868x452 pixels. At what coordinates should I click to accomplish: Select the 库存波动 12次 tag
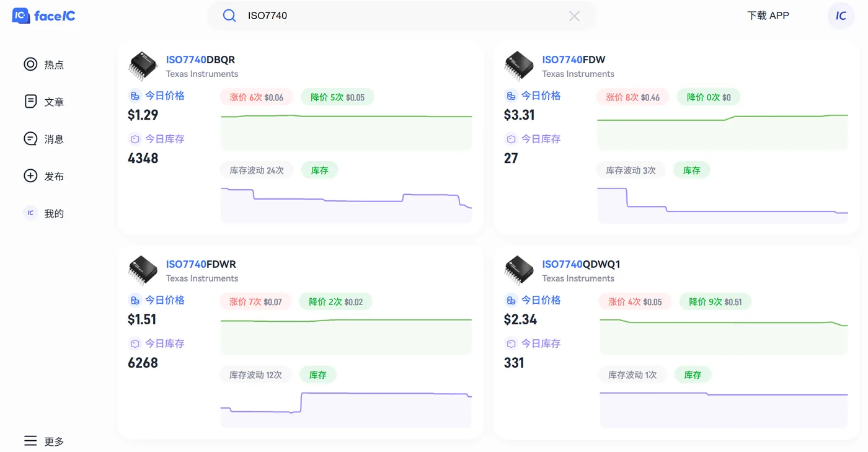pyautogui.click(x=256, y=374)
